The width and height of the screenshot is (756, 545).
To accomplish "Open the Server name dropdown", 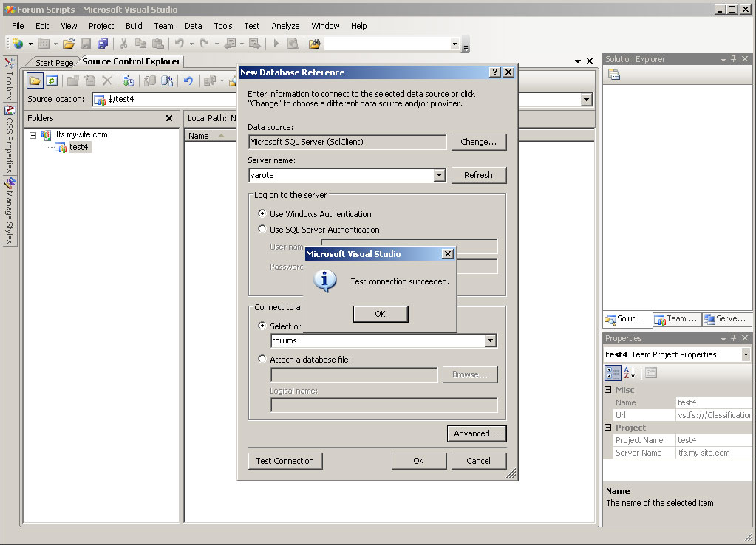I will (439, 176).
